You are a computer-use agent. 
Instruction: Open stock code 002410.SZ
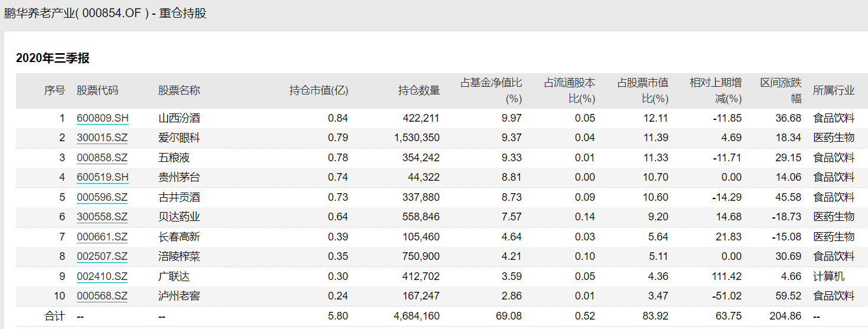coord(102,276)
